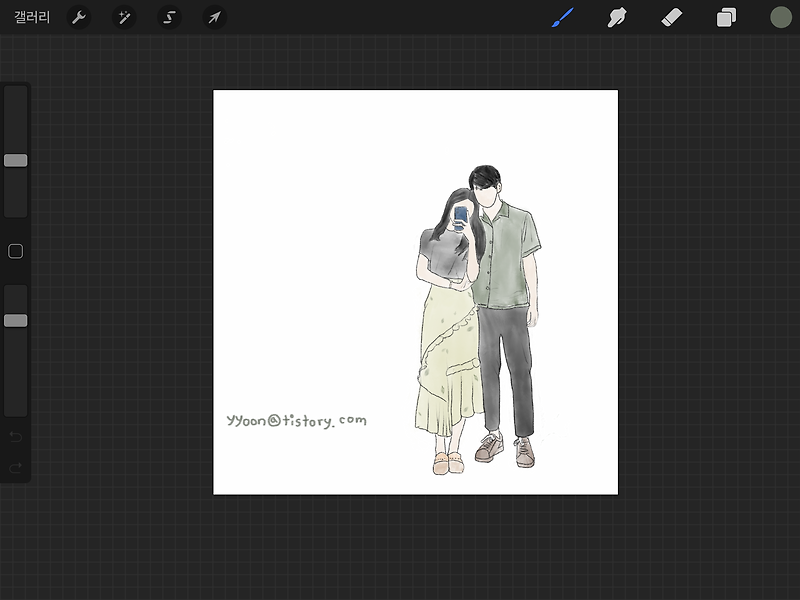This screenshot has height=600, width=800.
Task: Select the Brush tool
Action: tap(563, 17)
